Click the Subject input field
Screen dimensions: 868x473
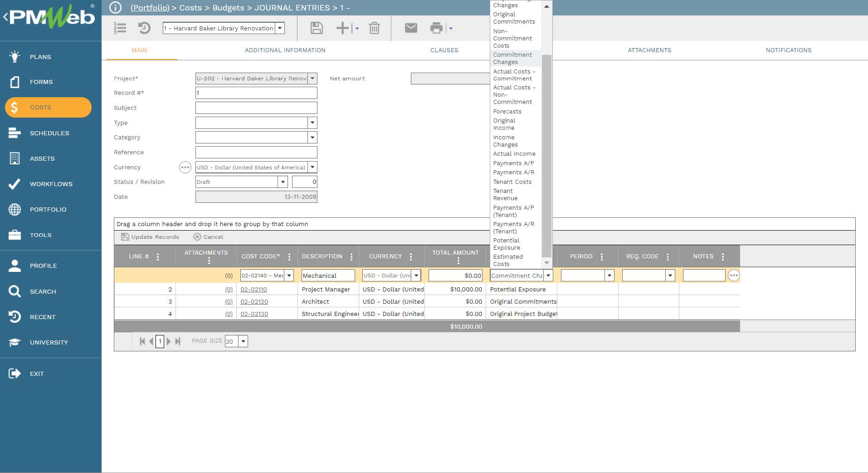click(256, 108)
